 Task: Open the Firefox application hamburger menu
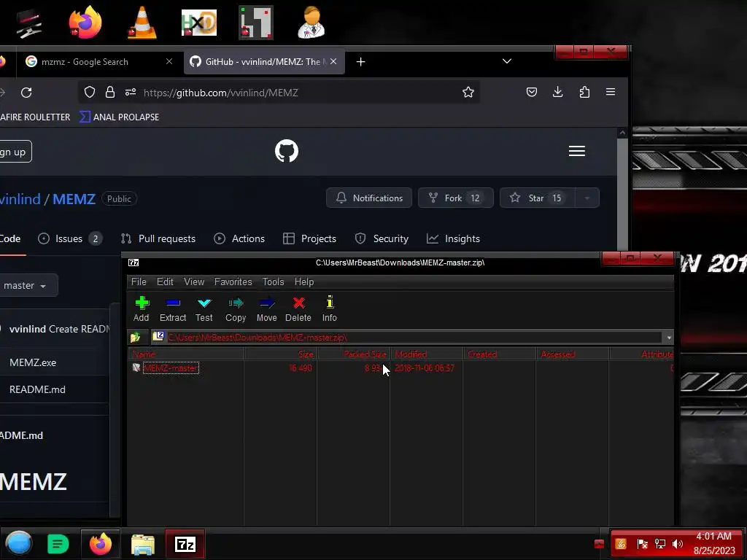tap(611, 92)
